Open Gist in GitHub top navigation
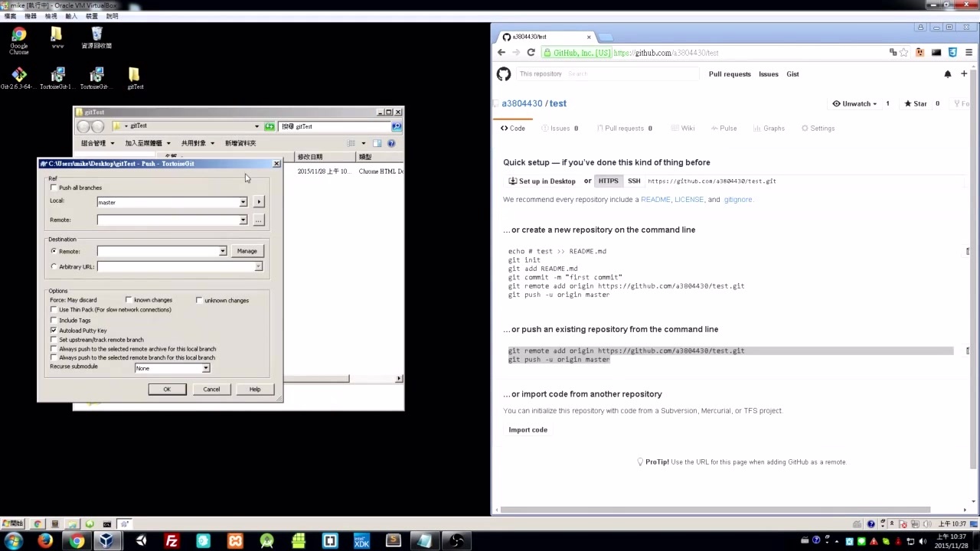 [x=792, y=74]
